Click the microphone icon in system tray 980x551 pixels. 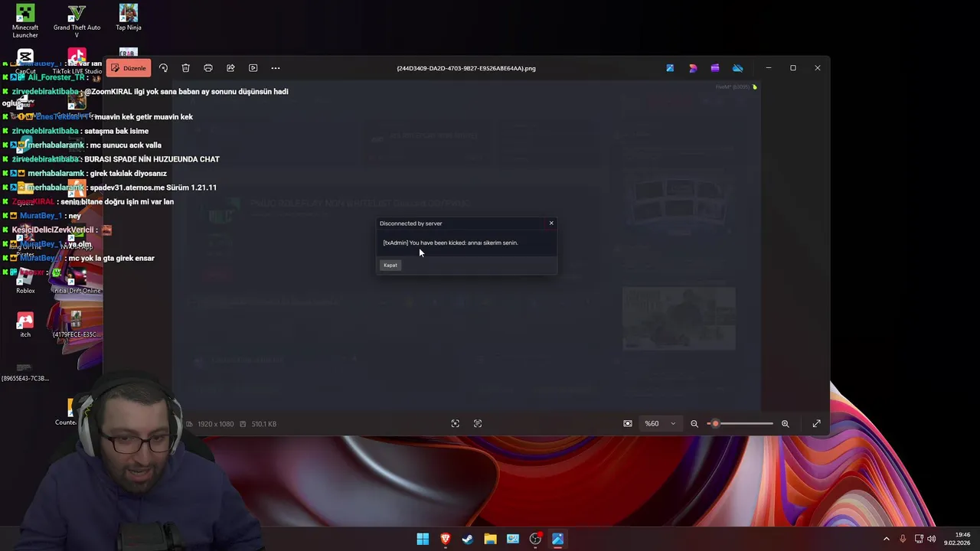(903, 539)
